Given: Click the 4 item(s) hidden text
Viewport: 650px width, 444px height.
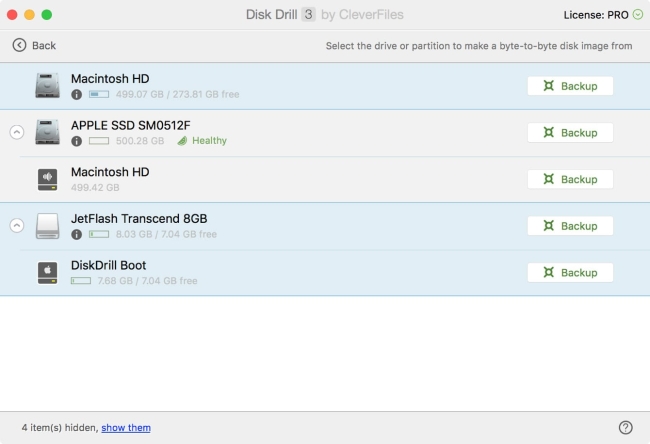Looking at the screenshot, I should pyautogui.click(x=60, y=427).
